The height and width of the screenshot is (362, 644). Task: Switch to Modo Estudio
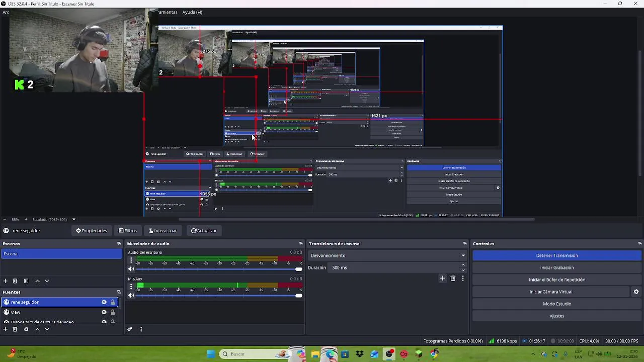point(556,304)
